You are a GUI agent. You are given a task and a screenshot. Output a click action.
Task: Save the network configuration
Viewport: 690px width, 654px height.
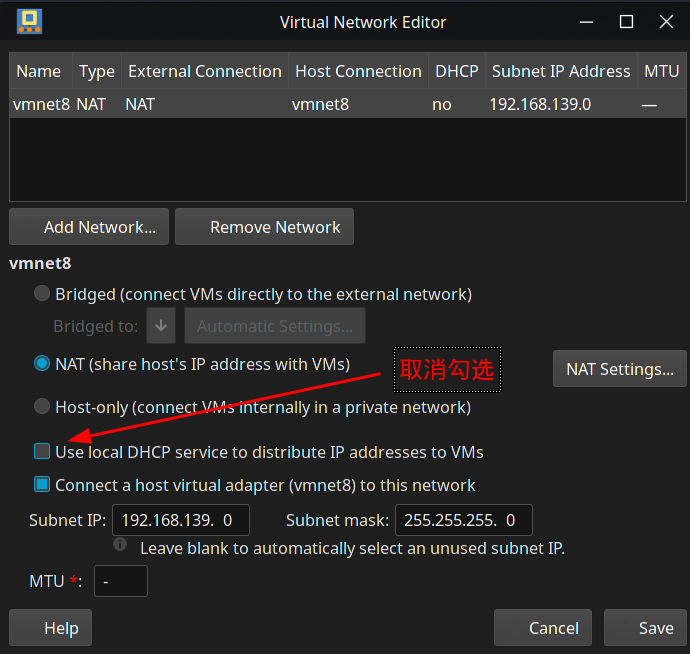[645, 628]
